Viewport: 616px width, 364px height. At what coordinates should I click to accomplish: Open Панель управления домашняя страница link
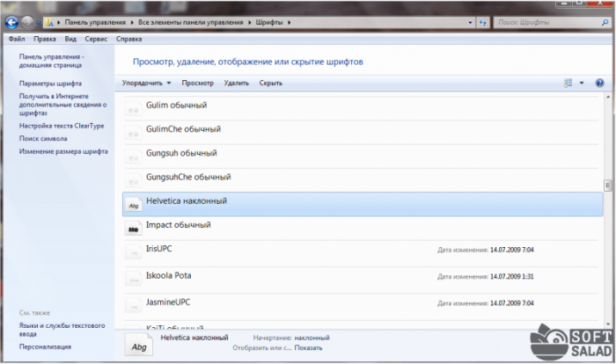(51, 61)
